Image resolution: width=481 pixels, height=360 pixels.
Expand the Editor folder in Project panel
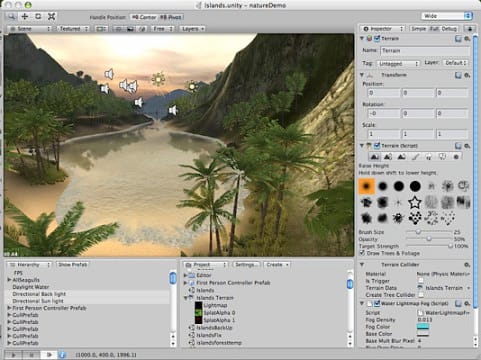(186, 275)
